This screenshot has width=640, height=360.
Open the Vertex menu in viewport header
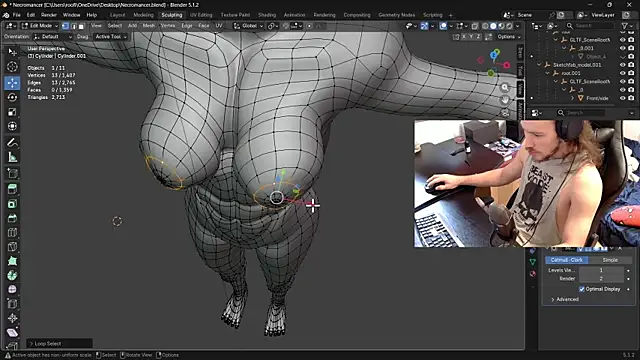click(167, 26)
